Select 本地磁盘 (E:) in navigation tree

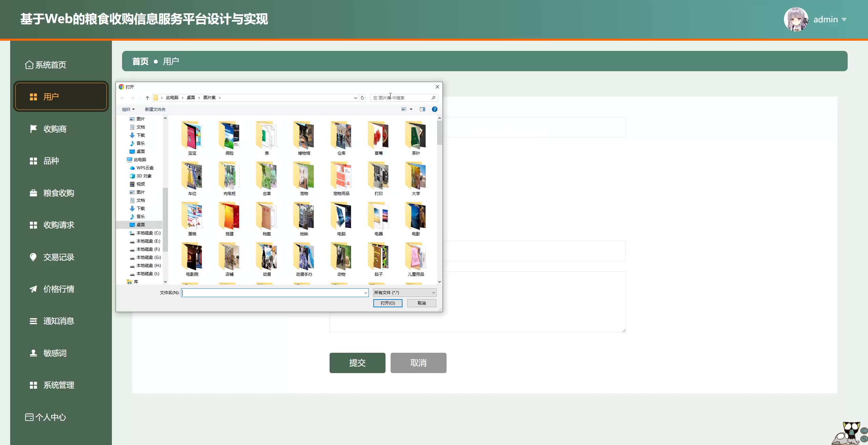[x=148, y=241]
